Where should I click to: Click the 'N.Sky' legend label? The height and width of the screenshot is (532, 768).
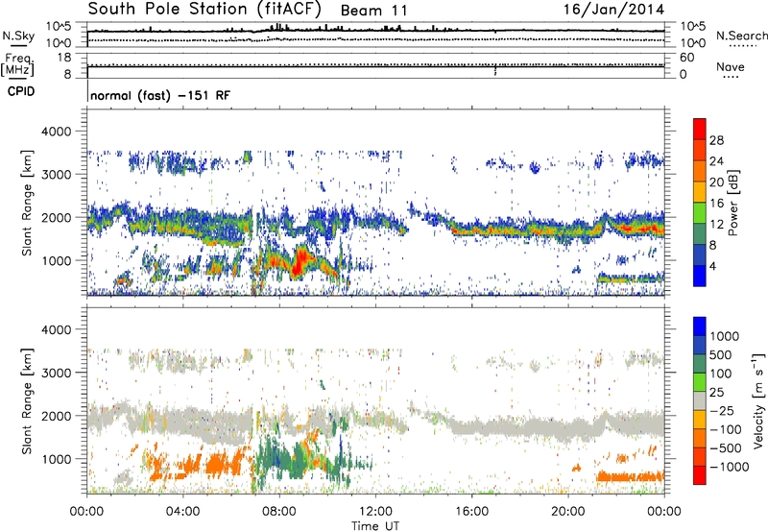coord(18,36)
